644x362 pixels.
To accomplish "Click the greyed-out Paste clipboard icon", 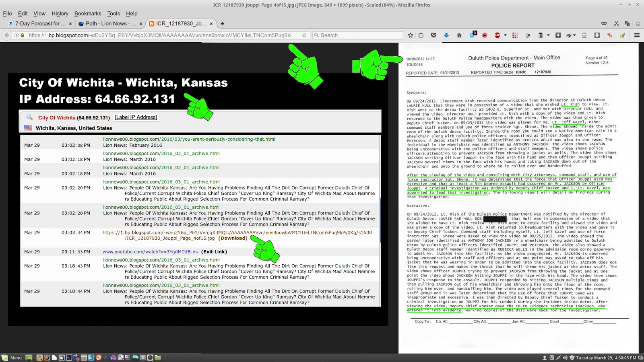I will coord(638,24).
